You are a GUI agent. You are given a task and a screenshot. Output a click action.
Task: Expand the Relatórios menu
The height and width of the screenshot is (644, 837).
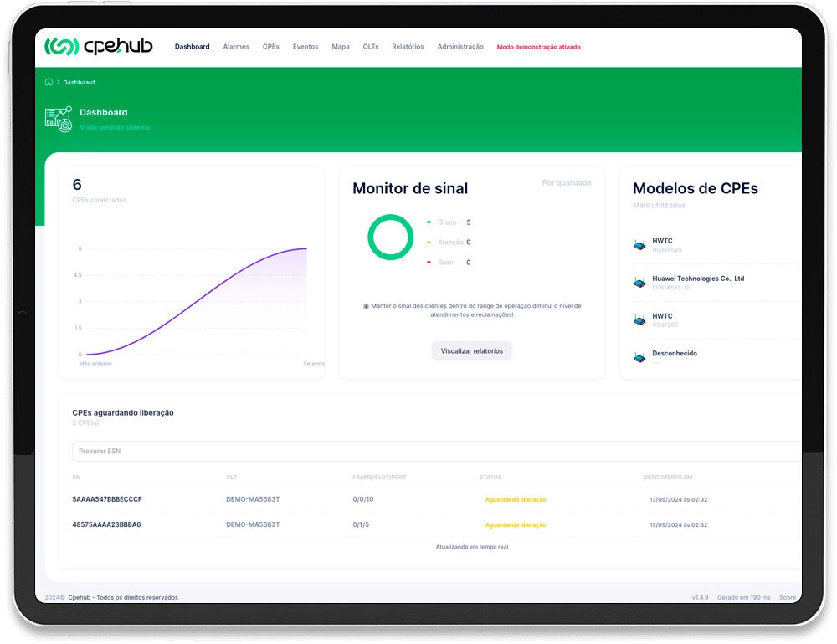(x=408, y=47)
